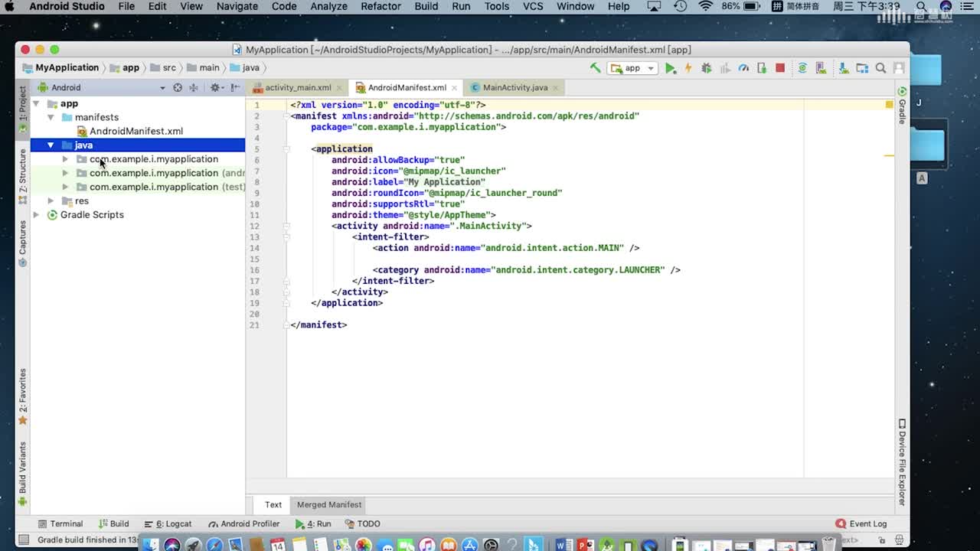This screenshot has width=980, height=551.
Task: Open the Logcat tool window
Action: pyautogui.click(x=168, y=524)
